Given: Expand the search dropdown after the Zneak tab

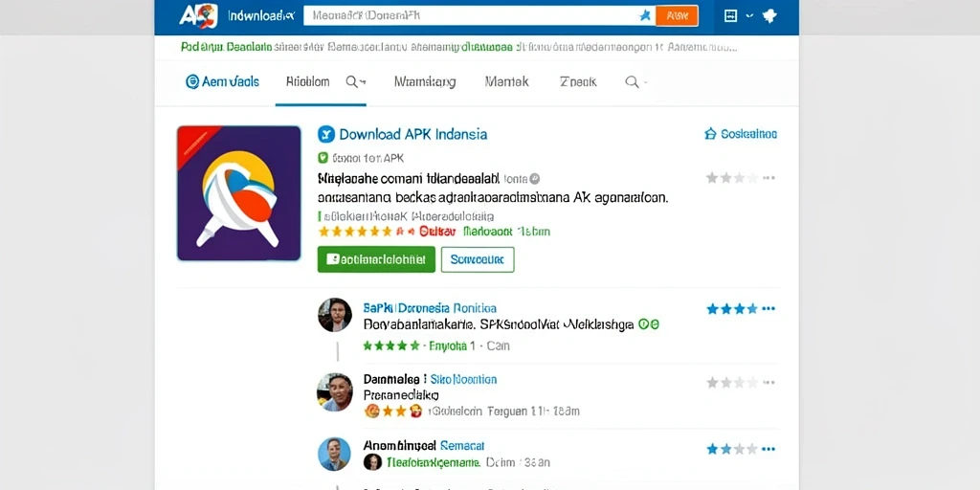Looking at the screenshot, I should 635,82.
